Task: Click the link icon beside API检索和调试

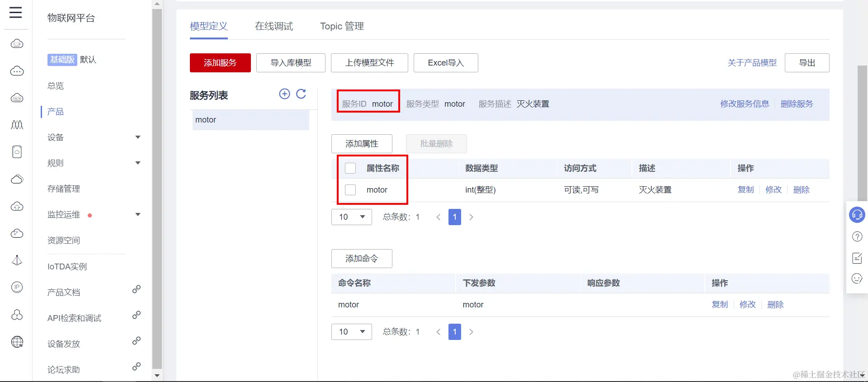Action: click(137, 315)
